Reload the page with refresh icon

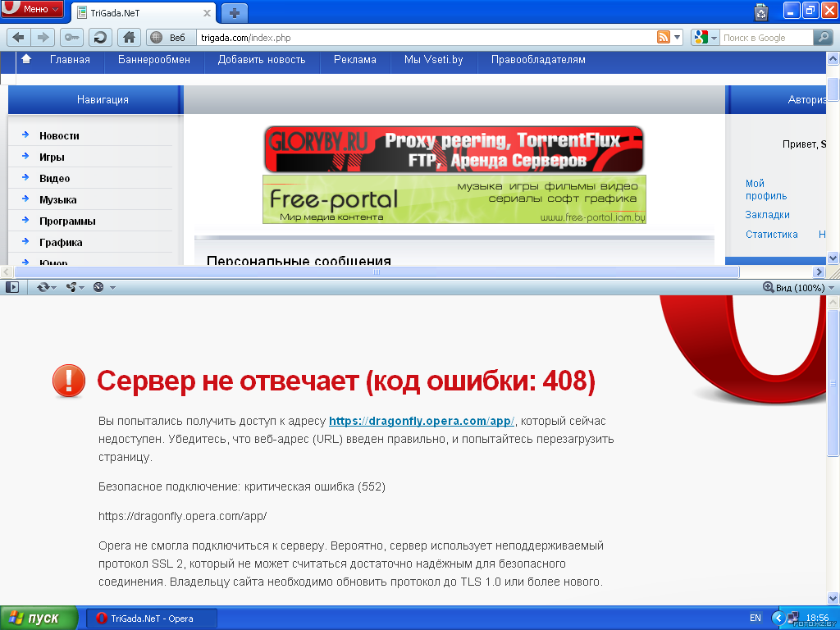99,38
